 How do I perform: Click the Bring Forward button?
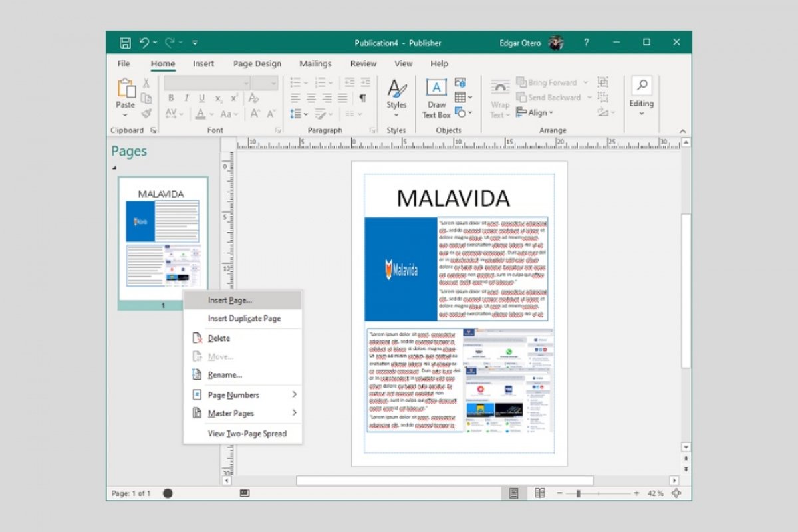[x=547, y=82]
